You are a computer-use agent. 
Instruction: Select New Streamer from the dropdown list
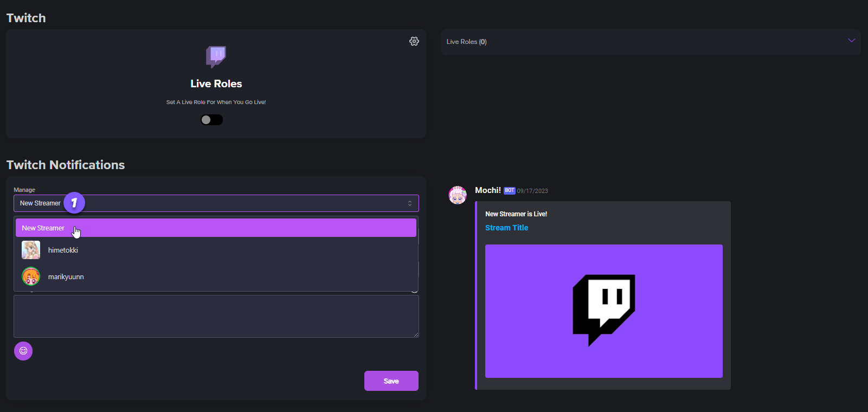216,228
